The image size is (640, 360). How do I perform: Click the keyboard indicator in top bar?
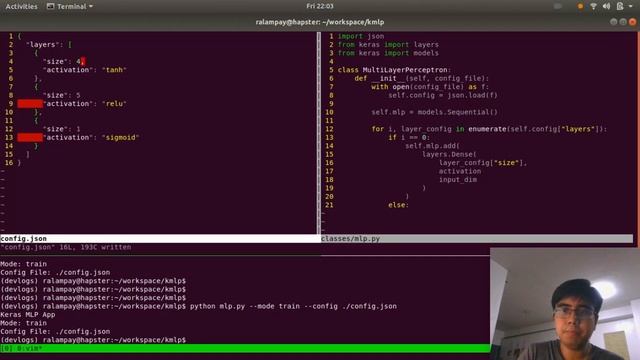coord(558,6)
